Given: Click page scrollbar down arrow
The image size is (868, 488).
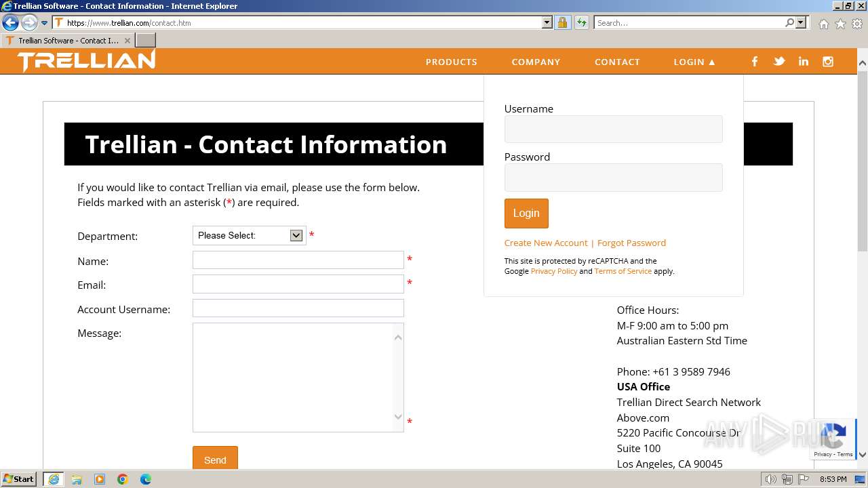Looking at the screenshot, I should point(863,455).
